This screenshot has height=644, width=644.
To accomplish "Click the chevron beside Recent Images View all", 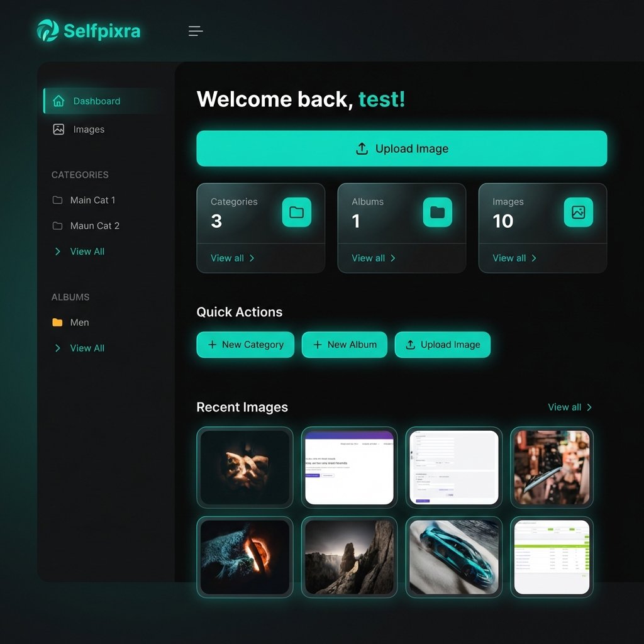I will 588,407.
